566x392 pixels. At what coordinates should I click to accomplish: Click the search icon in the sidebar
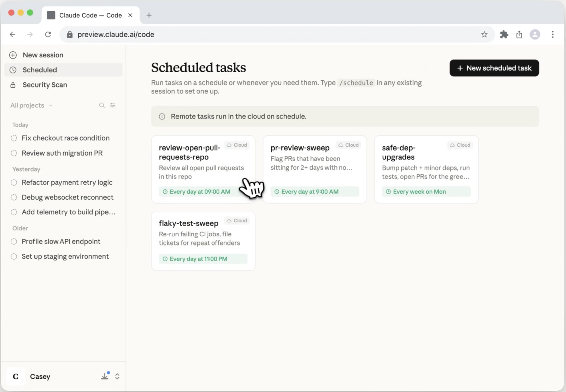pyautogui.click(x=102, y=105)
